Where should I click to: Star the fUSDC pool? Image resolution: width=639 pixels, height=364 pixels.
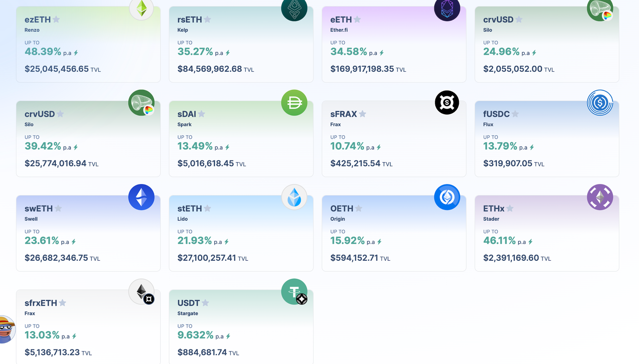click(515, 114)
